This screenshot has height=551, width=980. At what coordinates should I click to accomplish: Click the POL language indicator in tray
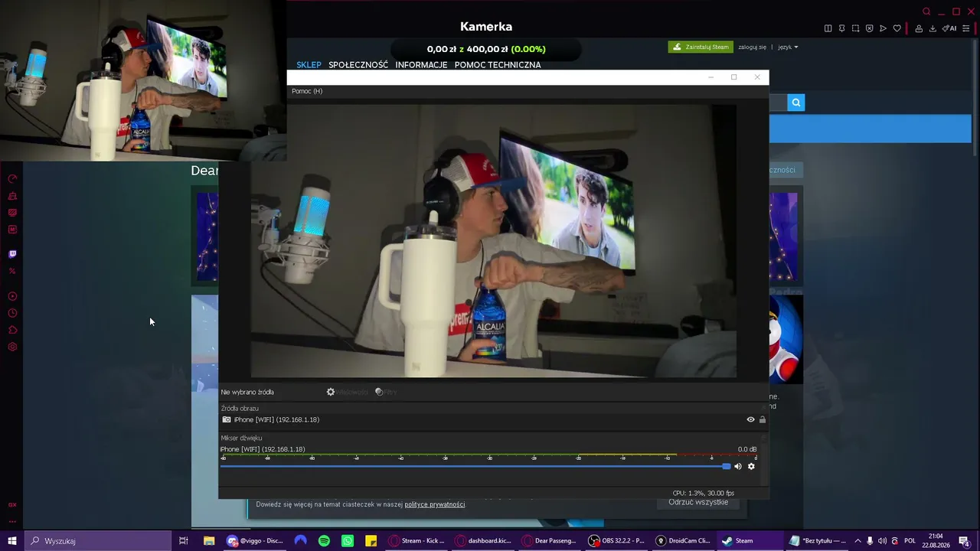coord(910,541)
